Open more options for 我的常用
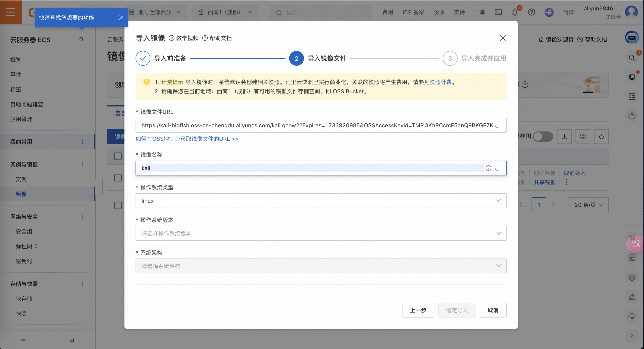 point(82,142)
